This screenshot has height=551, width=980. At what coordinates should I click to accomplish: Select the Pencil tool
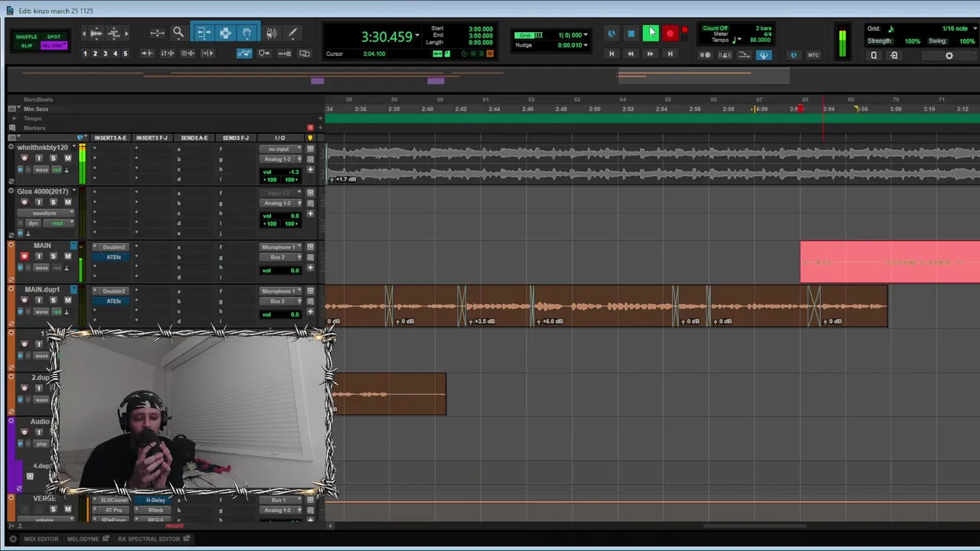(292, 33)
